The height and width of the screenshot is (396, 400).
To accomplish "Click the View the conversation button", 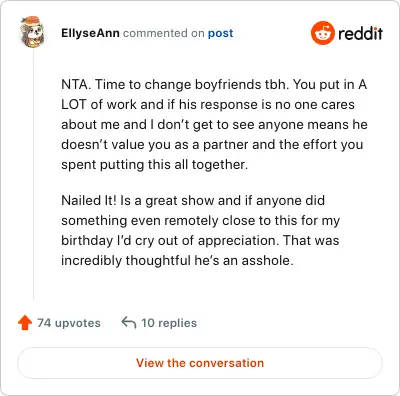I will 200,363.
